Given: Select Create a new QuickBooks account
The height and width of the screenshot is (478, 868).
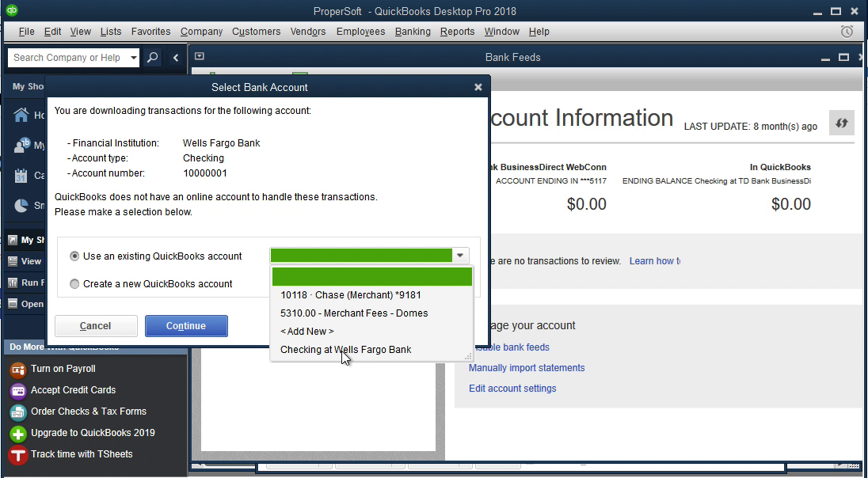Looking at the screenshot, I should pos(74,284).
